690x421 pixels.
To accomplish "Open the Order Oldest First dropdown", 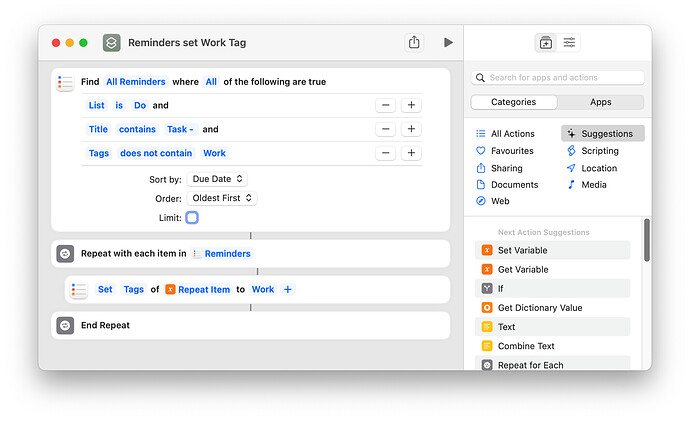I will (222, 198).
